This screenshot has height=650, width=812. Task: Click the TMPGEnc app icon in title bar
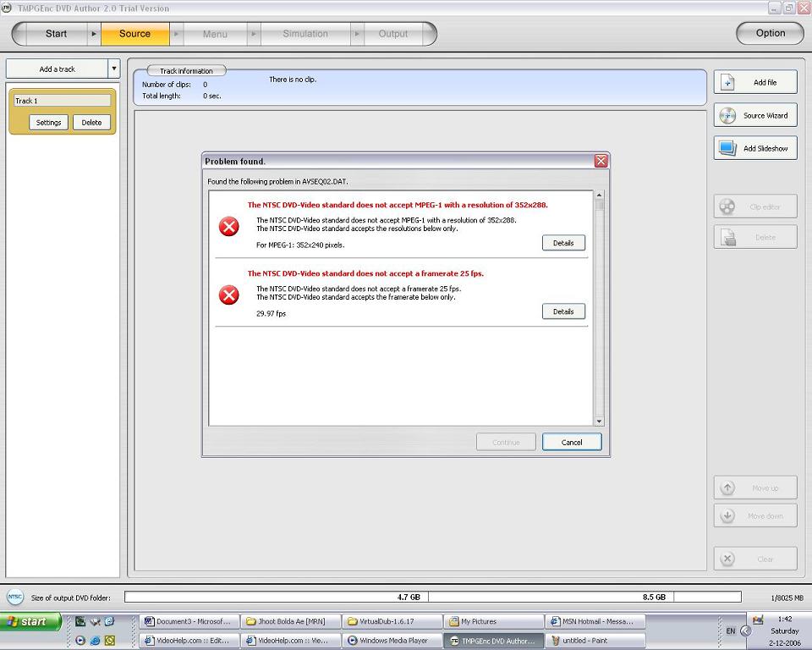[7, 8]
